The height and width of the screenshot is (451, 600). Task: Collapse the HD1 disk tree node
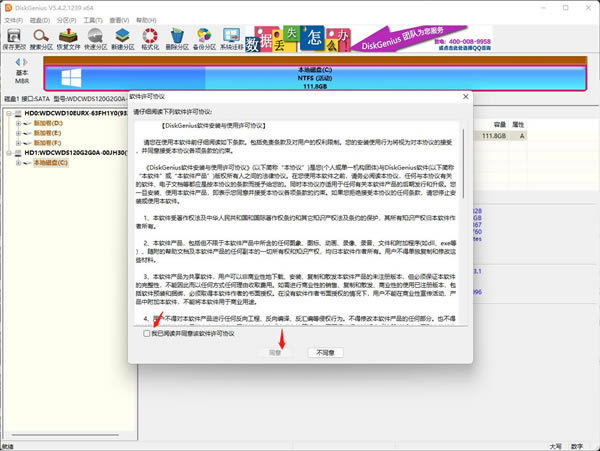pos(9,153)
